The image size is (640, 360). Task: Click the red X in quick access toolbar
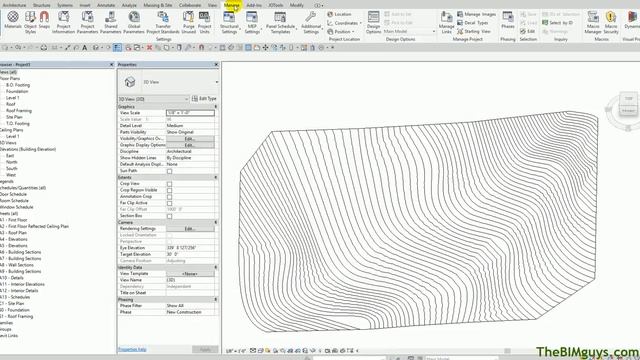tap(149, 48)
